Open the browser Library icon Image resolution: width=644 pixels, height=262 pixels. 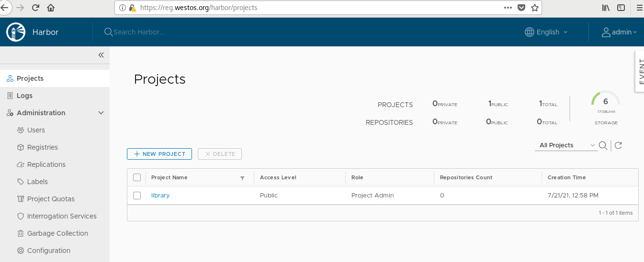click(606, 8)
